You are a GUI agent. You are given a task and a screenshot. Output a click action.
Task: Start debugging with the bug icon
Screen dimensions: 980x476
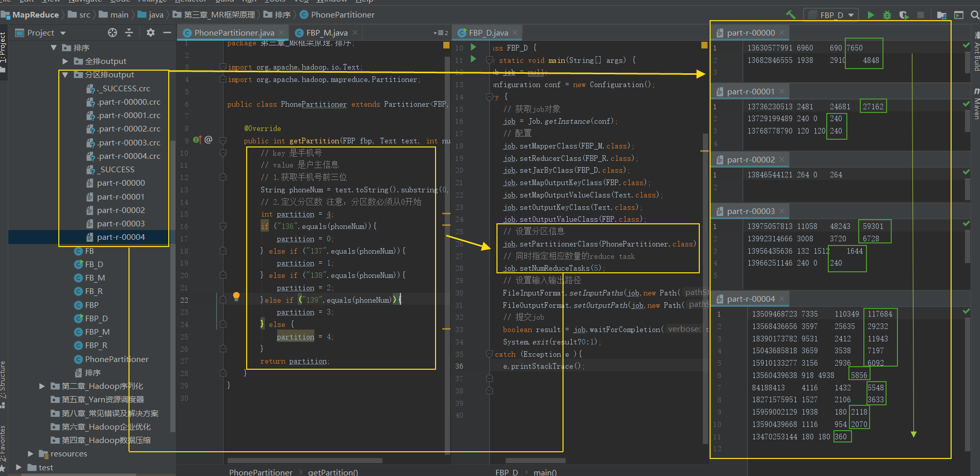coord(887,15)
